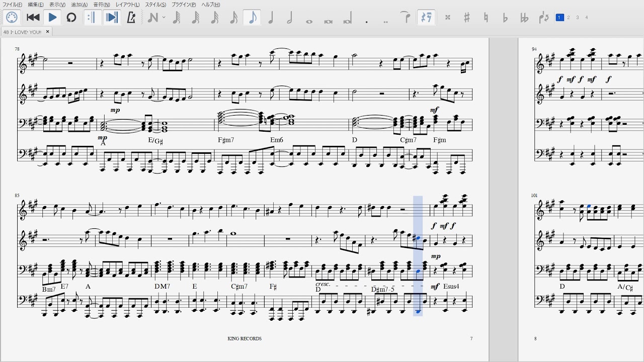
Task: Toggle loop playback
Action: (x=71, y=18)
